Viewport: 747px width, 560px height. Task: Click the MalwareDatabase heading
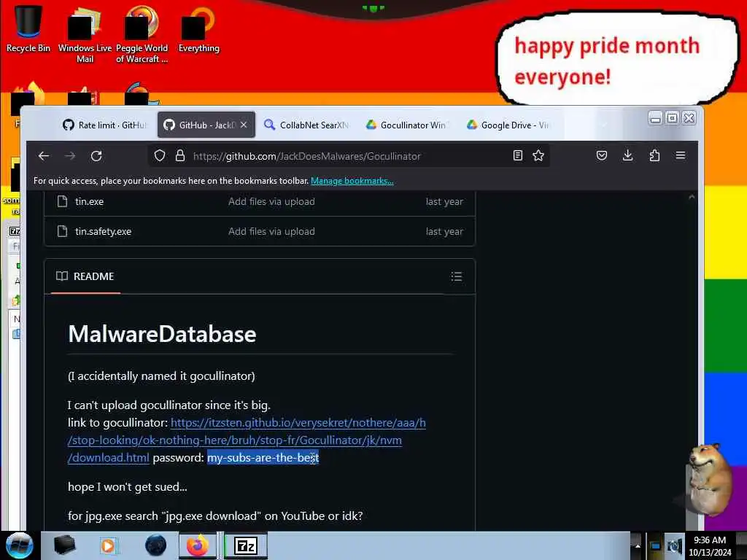(x=162, y=334)
